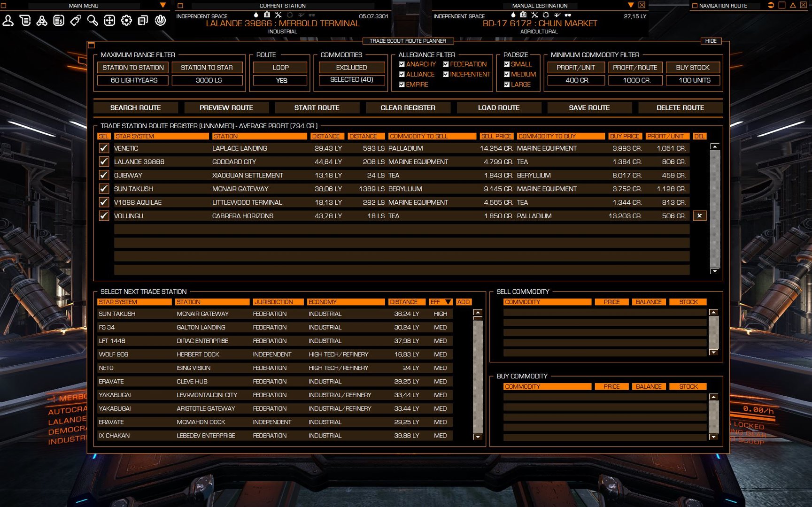This screenshot has width=812, height=507.
Task: Expand the Main Menu dropdown arrow
Action: [163, 5]
